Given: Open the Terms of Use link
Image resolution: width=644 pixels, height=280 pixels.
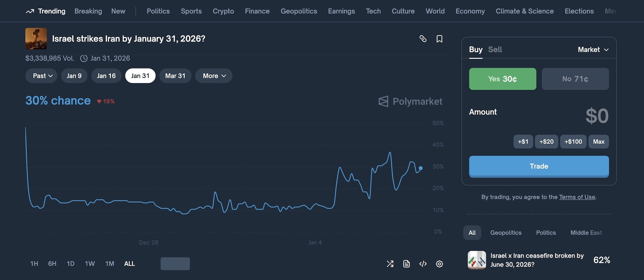Looking at the screenshot, I should (577, 197).
